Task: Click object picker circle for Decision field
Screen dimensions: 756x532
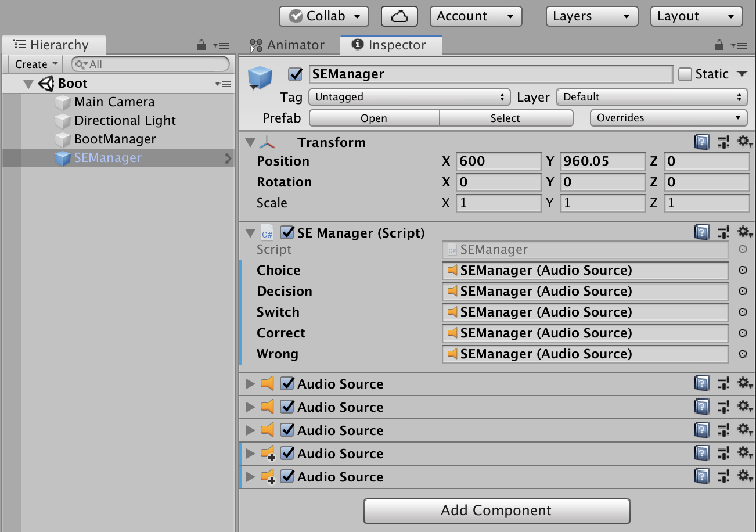Action: 742,291
